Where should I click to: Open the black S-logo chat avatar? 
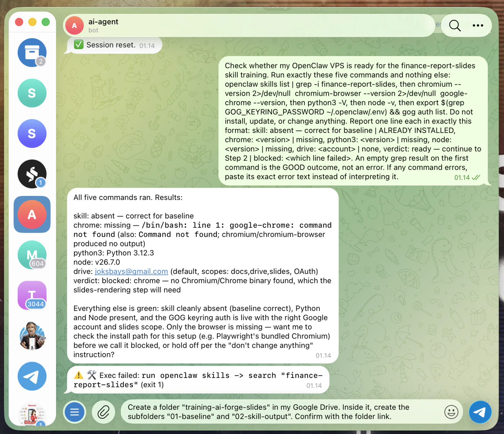(x=32, y=174)
